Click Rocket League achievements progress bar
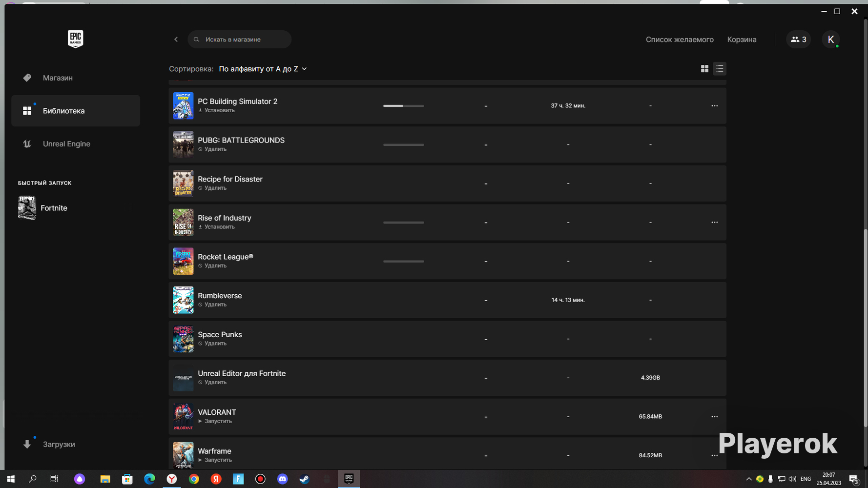This screenshot has height=488, width=868. tap(403, 261)
